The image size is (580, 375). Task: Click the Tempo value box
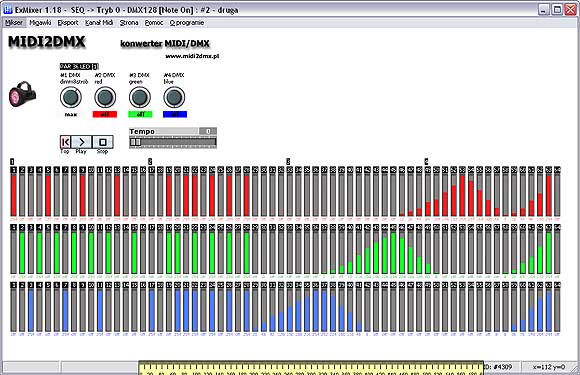pos(208,131)
